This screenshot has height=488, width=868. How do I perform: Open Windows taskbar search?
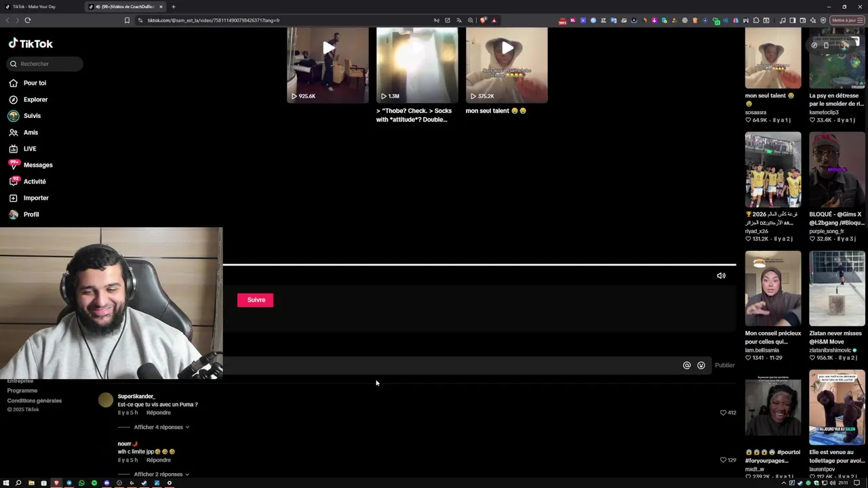[18, 483]
